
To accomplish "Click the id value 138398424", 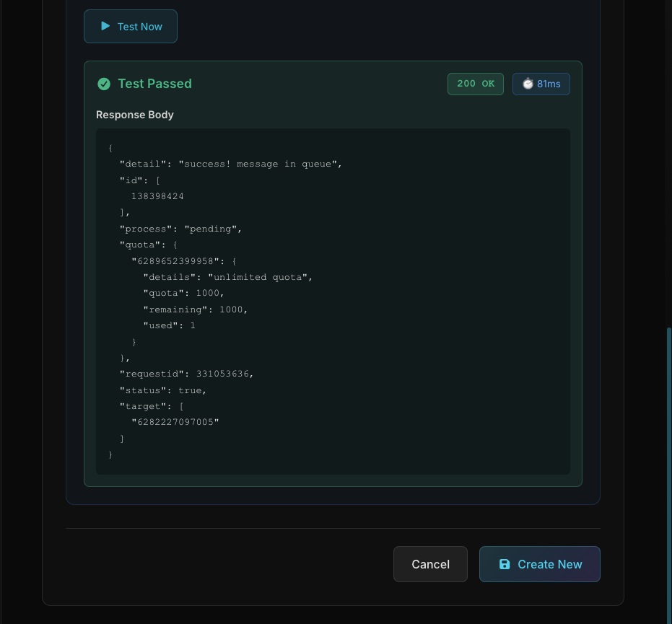I will (x=160, y=195).
